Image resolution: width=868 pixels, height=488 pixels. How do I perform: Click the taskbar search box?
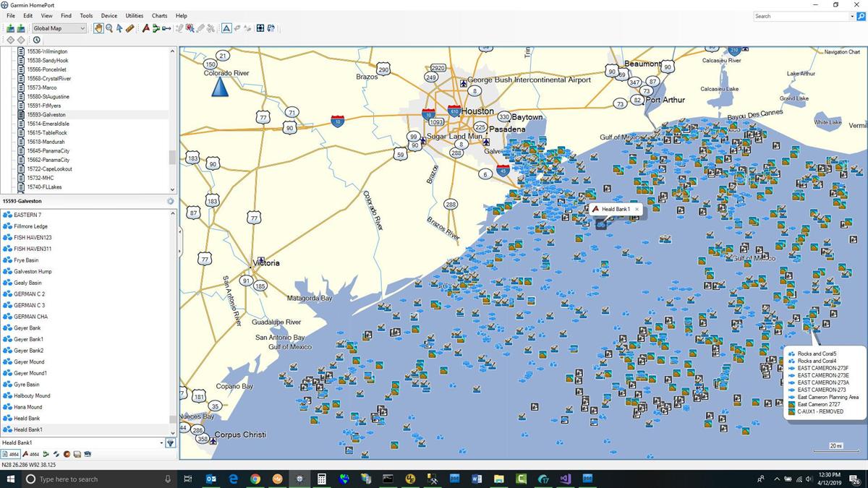(x=99, y=479)
